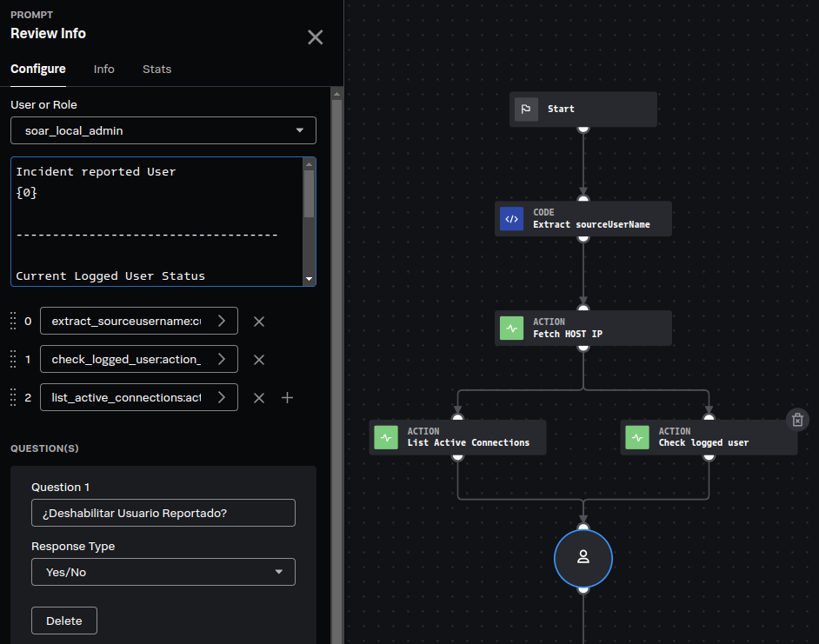The width and height of the screenshot is (819, 644).
Task: Expand the list_active_connections datapath chevron
Action: [x=222, y=397]
